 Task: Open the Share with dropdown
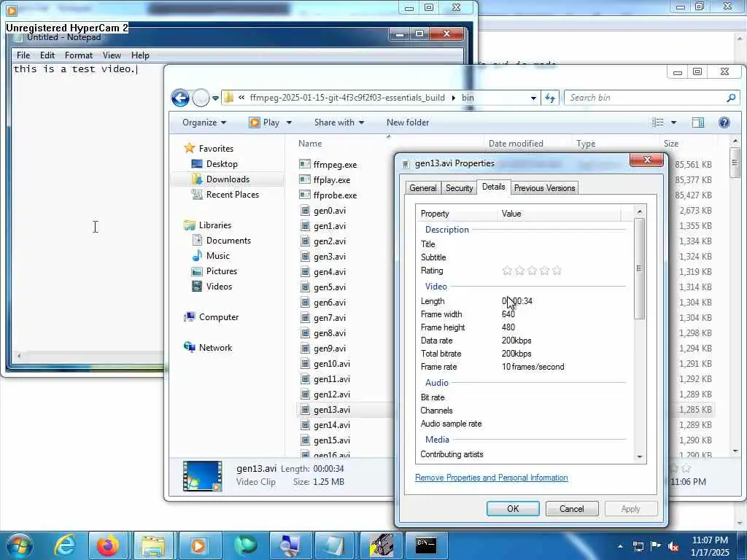tap(339, 122)
